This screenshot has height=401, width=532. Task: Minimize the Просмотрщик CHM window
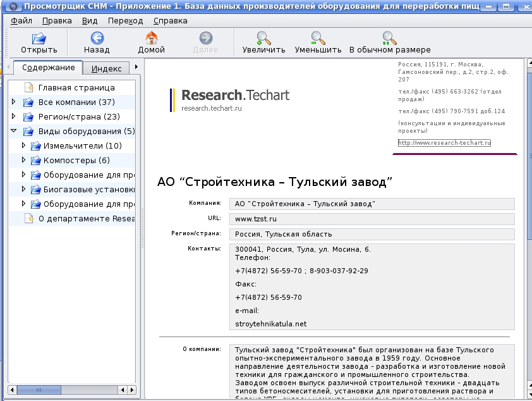pos(489,6)
